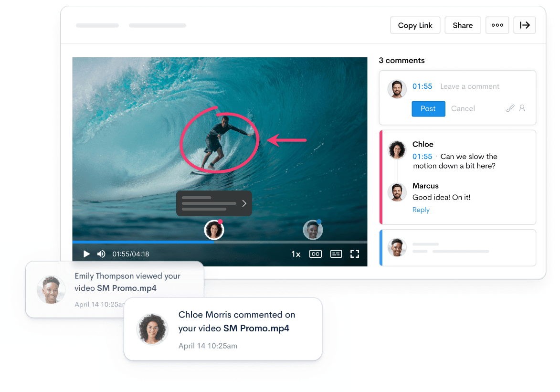Click the video progress bar
Image resolution: width=560 pixels, height=392 pixels.
pos(286,242)
